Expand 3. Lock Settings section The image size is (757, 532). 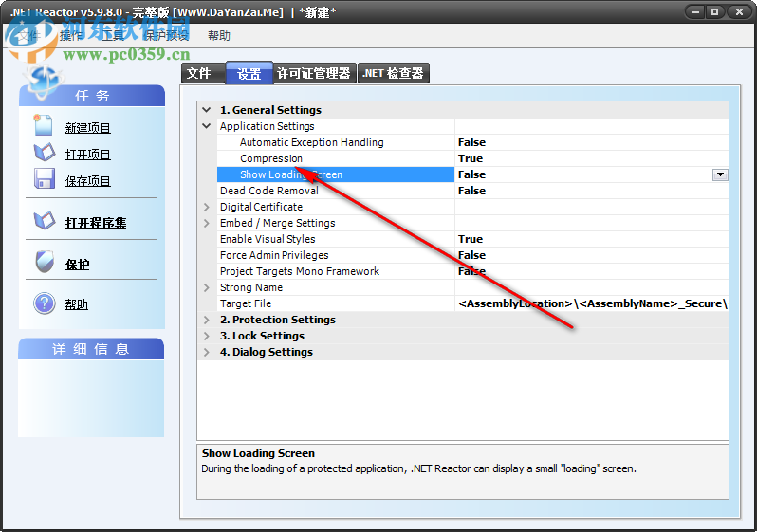pos(207,336)
